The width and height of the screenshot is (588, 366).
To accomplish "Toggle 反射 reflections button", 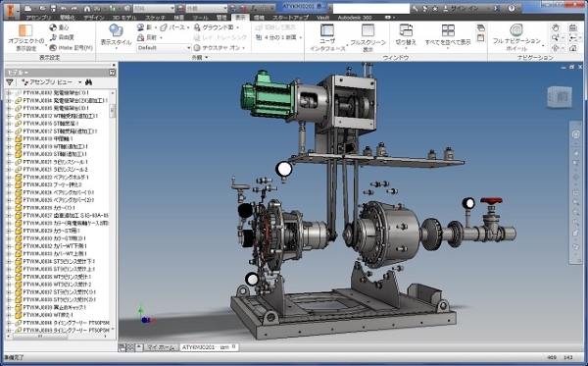I will 147,37.
